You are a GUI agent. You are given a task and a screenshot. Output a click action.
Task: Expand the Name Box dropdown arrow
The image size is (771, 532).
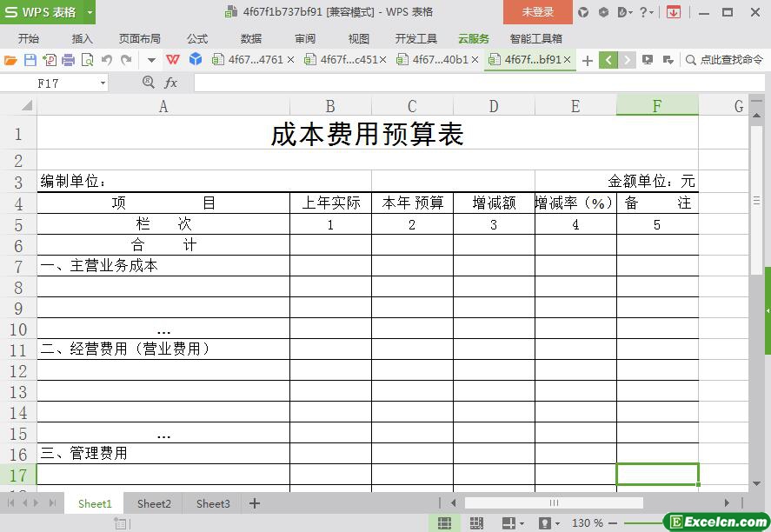pyautogui.click(x=103, y=83)
